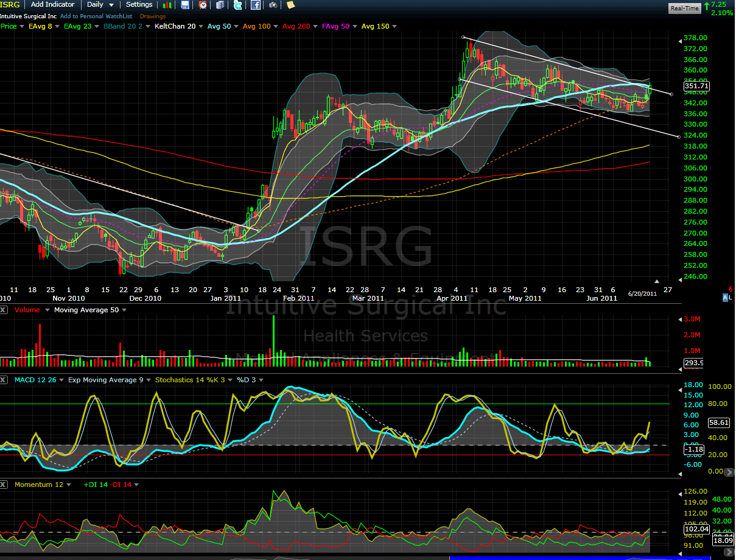
Task: Open the Add Indicator menu
Action: pos(53,5)
